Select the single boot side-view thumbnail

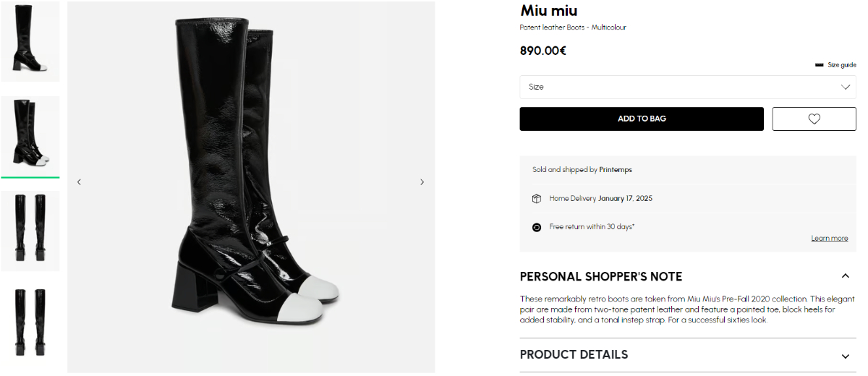coord(30,40)
